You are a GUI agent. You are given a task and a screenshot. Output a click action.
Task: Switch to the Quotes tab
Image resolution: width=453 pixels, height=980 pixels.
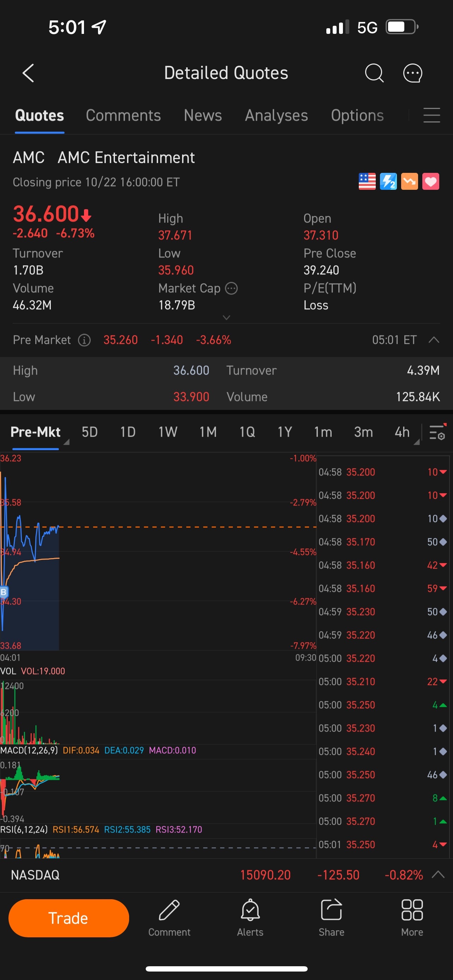pos(40,115)
